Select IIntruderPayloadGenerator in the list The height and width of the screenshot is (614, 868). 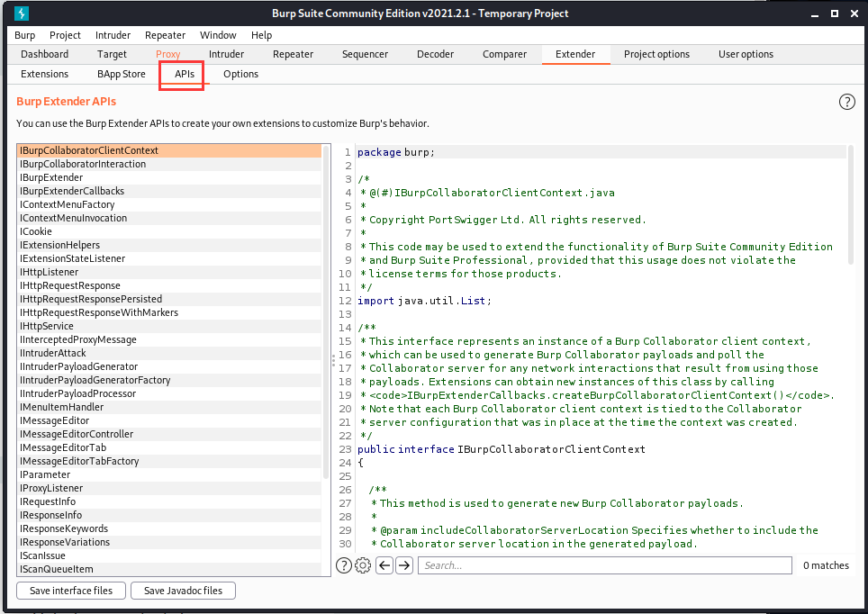169,367
